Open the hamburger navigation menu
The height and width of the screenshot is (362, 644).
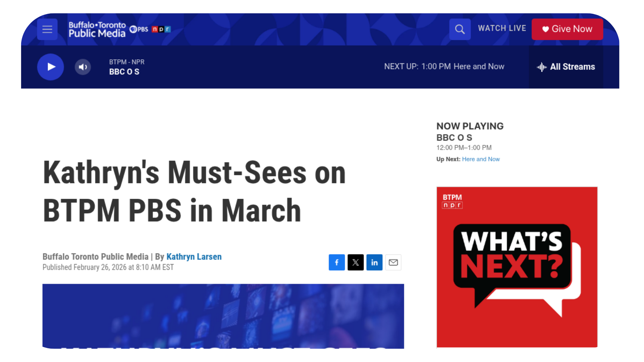pos(47,29)
